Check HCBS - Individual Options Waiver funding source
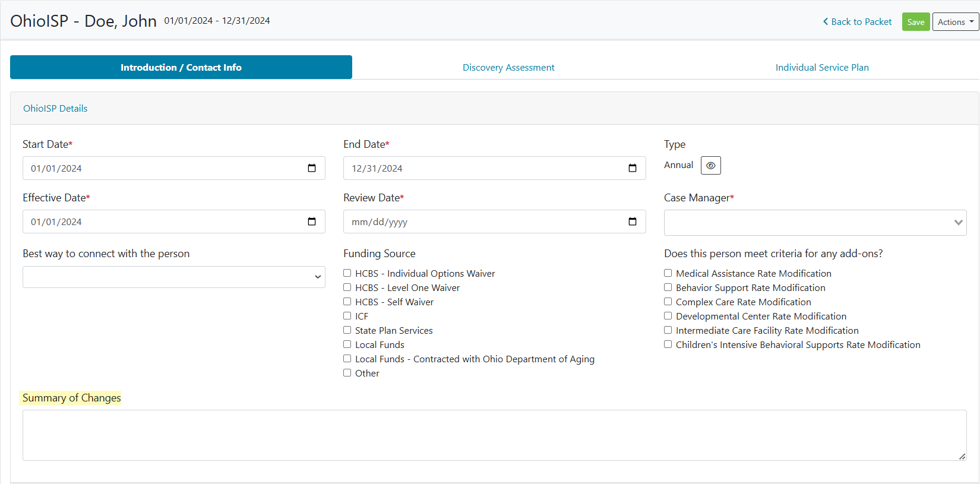980x484 pixels. (347, 273)
